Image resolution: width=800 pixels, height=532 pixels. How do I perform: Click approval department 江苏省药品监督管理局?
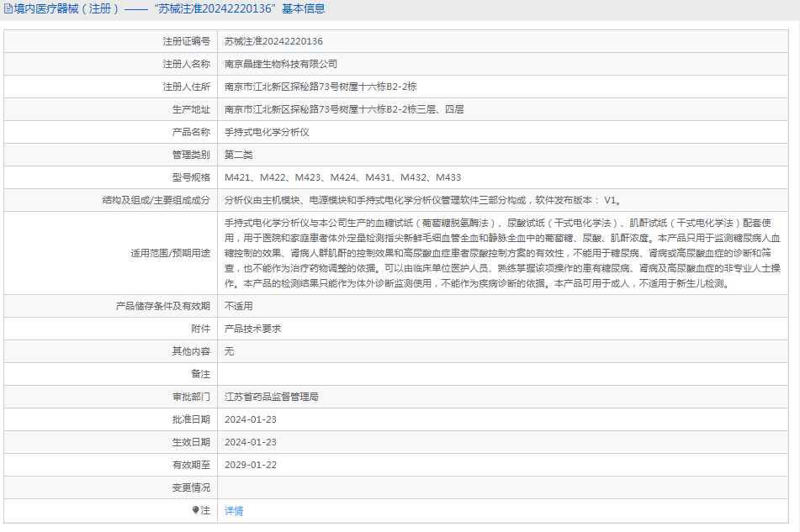point(272,397)
